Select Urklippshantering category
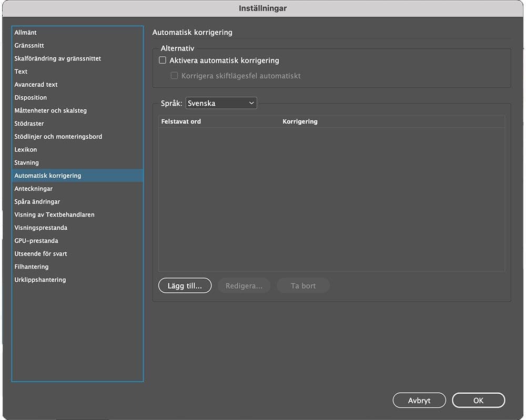 point(77,280)
